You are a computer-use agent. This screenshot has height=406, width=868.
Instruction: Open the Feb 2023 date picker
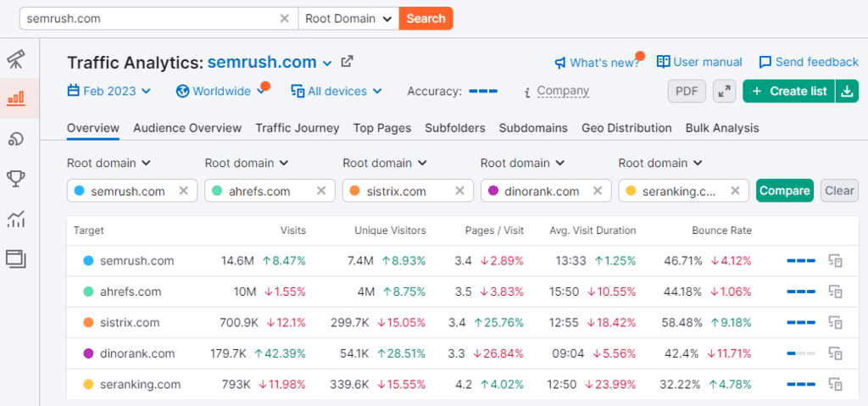point(109,91)
